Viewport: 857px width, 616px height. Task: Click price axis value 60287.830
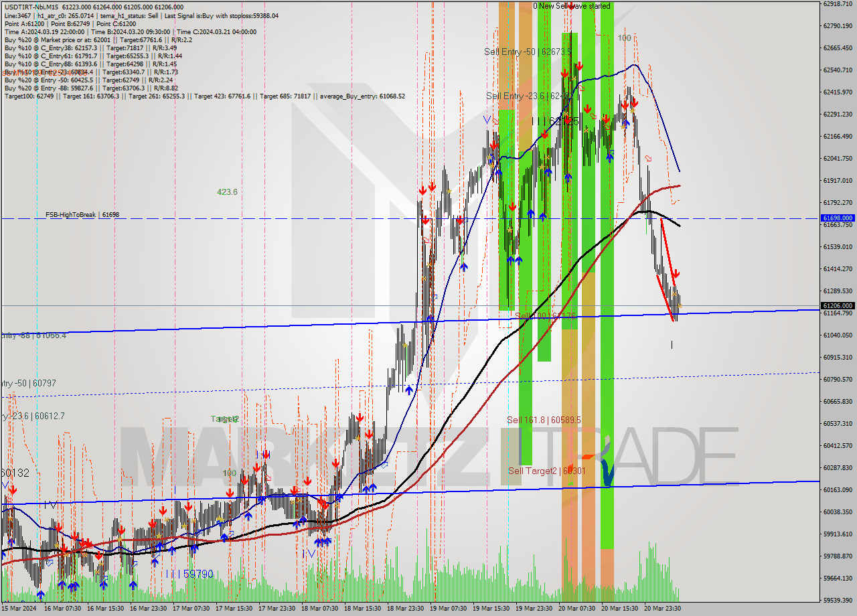[x=837, y=468]
